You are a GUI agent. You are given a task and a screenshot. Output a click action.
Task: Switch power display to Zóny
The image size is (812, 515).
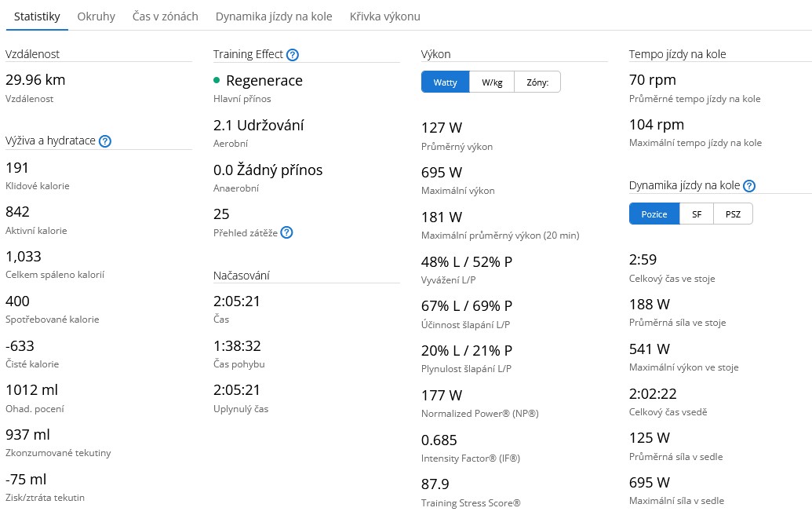click(537, 82)
